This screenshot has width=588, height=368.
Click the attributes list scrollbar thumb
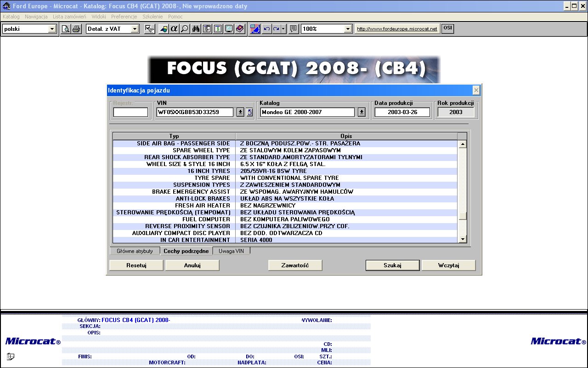click(463, 216)
